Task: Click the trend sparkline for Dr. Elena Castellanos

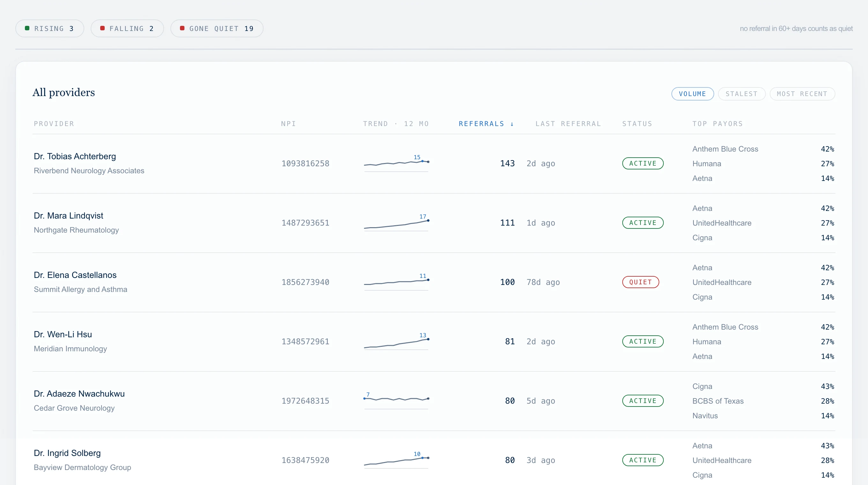Action: tap(396, 282)
